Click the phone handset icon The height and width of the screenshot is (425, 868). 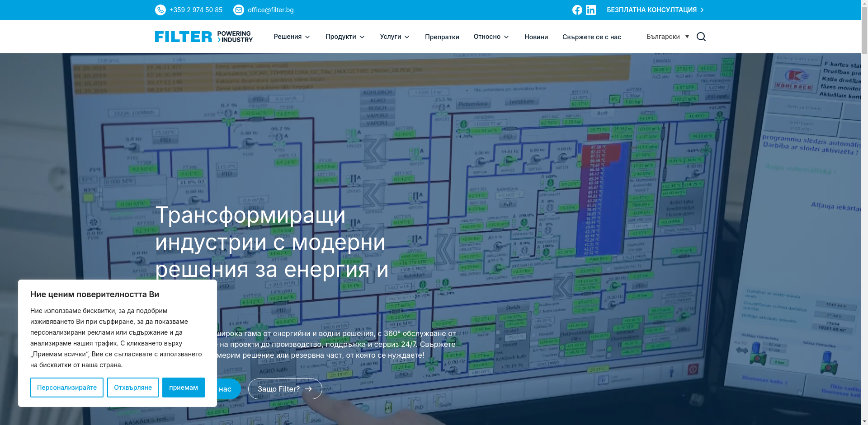(160, 9)
